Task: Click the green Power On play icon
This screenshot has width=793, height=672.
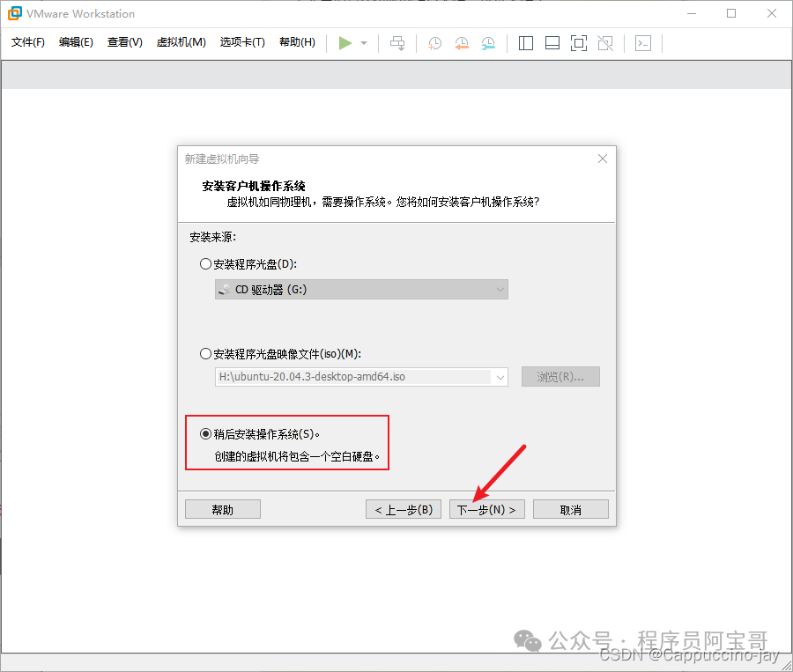Action: tap(345, 43)
